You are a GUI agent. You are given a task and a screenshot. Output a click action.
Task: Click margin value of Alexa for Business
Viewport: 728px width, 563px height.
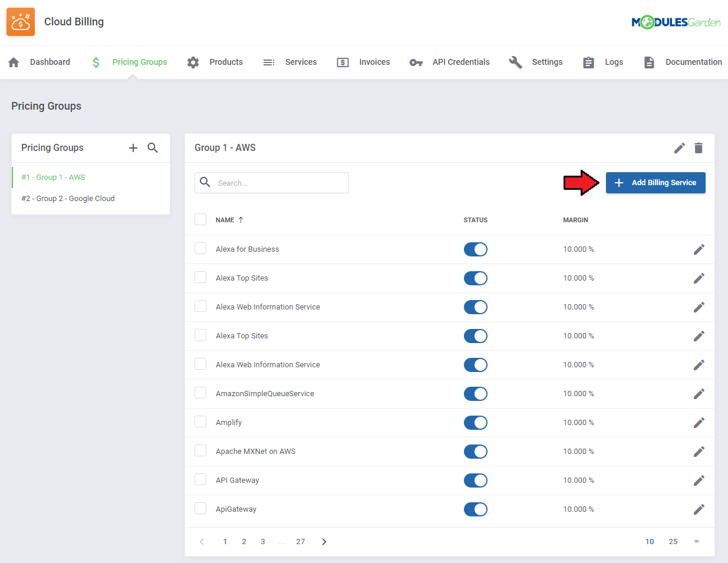(x=579, y=249)
